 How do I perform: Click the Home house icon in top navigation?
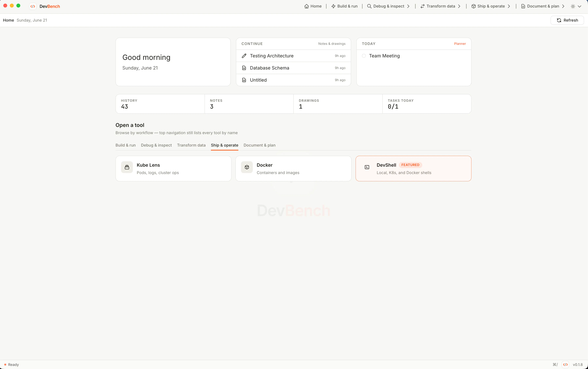(307, 6)
